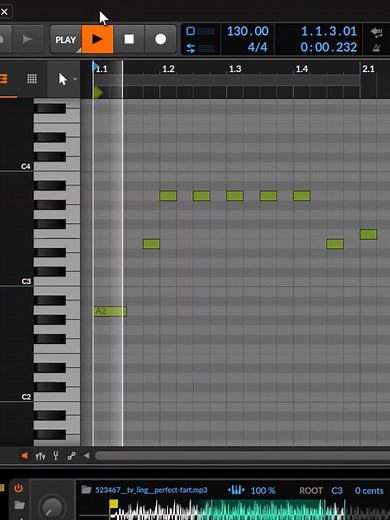Audition the C4 piano key

57,166
